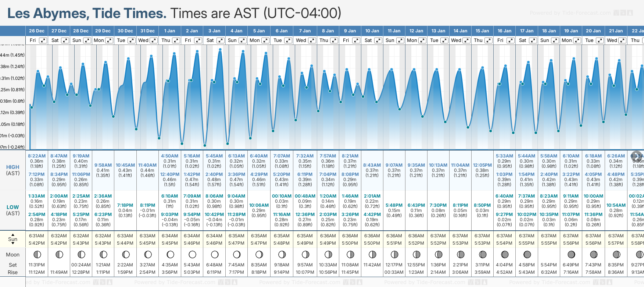The image size is (644, 287).
Task: Open the Saturday 17 Jan expanded view
Action: coord(533,40)
